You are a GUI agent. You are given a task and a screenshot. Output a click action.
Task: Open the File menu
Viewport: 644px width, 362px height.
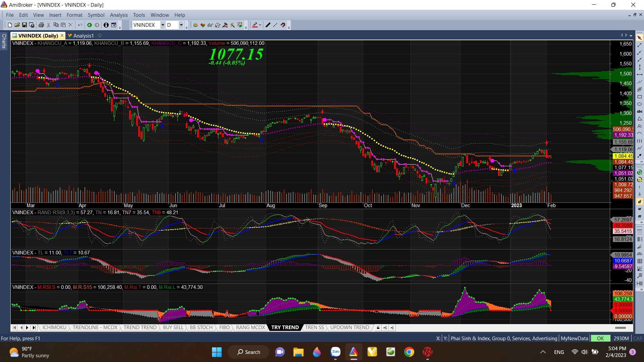(x=10, y=15)
